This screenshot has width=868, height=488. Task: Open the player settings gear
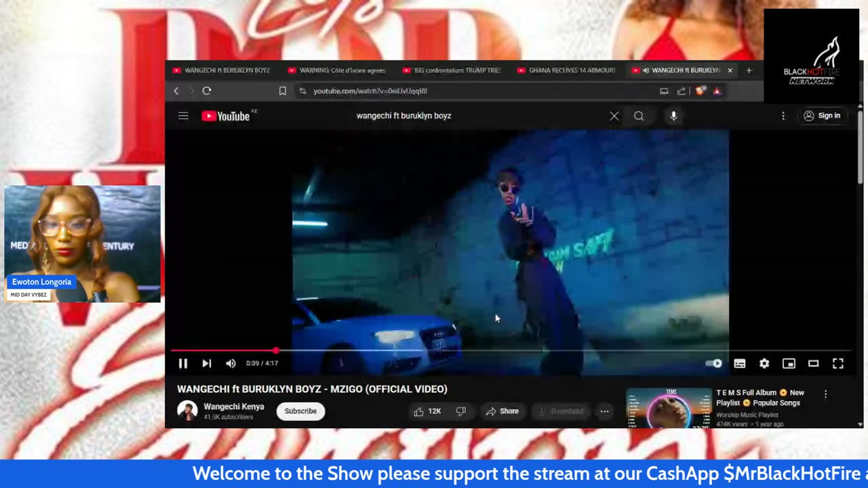764,363
